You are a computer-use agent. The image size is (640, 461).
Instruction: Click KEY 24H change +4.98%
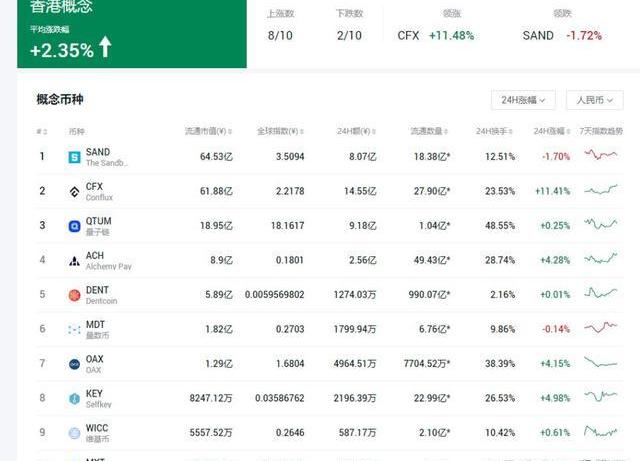[x=555, y=399]
